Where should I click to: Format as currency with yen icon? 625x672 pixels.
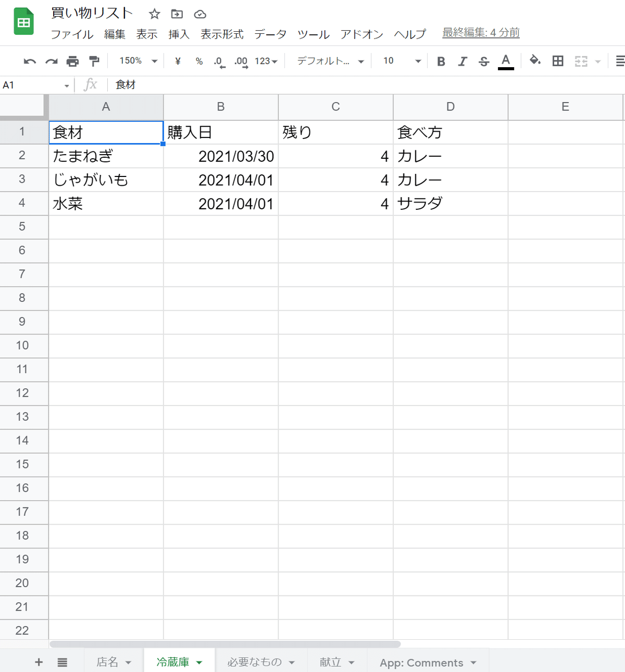pos(178,61)
